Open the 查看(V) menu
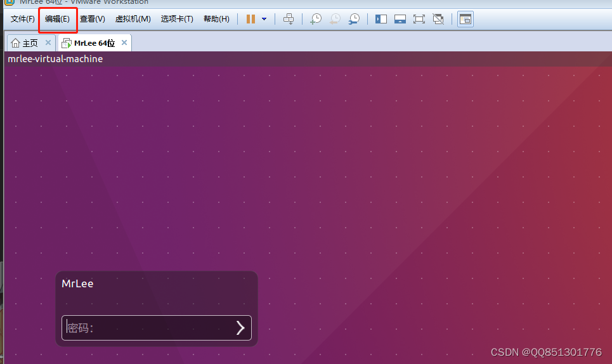 tap(92, 19)
